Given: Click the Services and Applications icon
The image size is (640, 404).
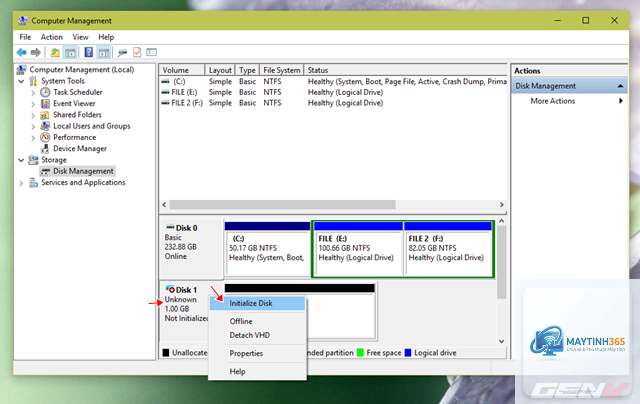Looking at the screenshot, I should point(33,183).
